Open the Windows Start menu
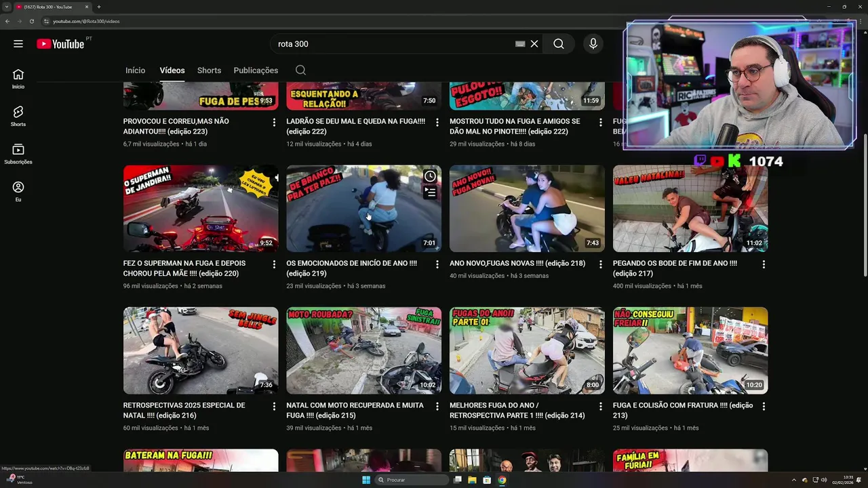 [366, 480]
